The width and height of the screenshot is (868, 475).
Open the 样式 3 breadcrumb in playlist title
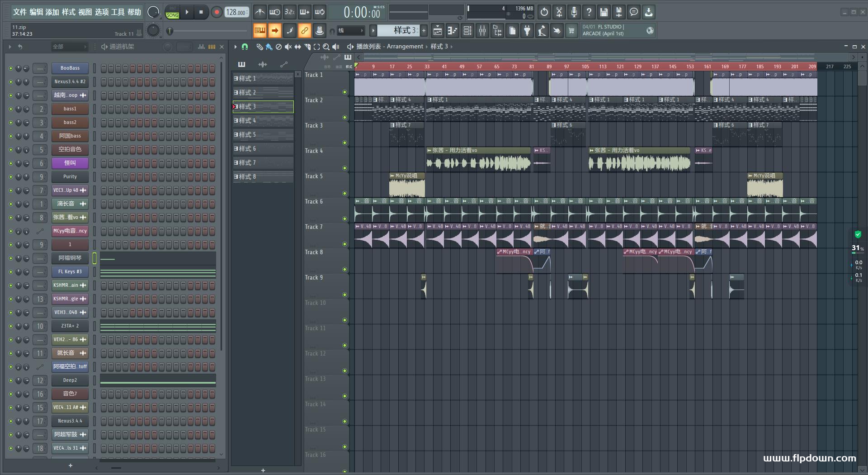tap(439, 46)
